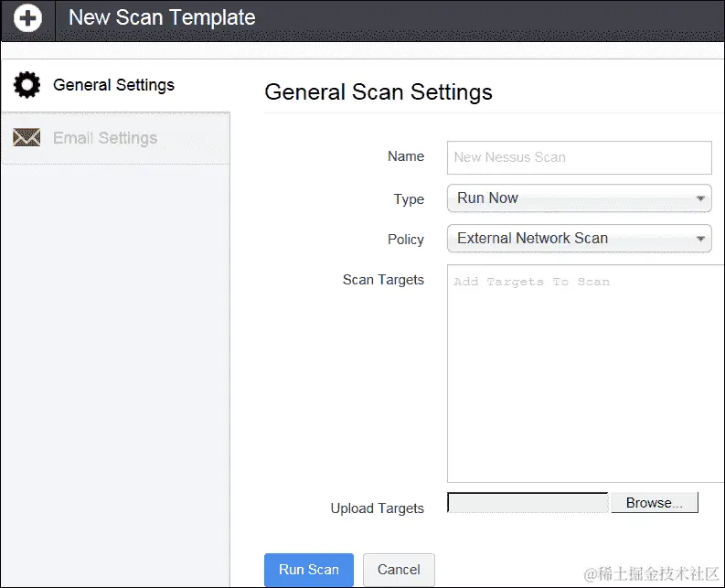
Task: Click the Email Settings envelope icon
Action: (27, 137)
